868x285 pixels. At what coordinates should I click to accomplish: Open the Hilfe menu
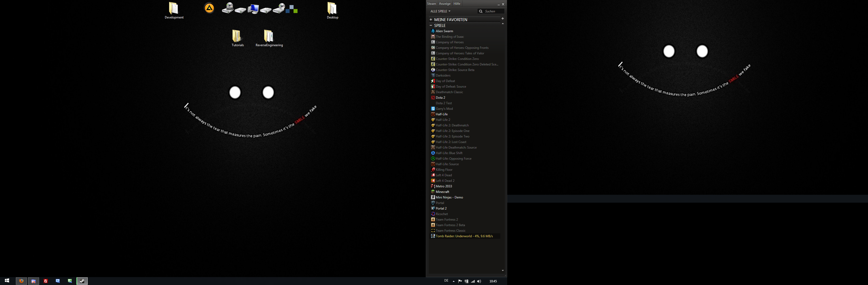[x=457, y=4]
